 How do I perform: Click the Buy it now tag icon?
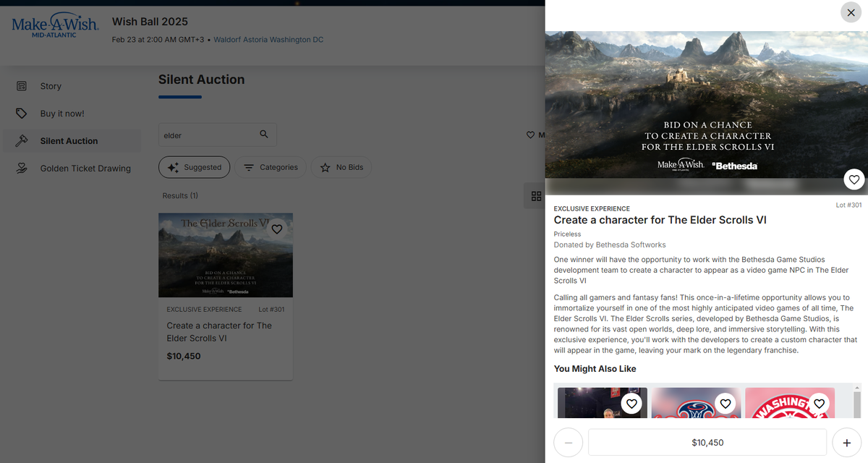coord(22,114)
